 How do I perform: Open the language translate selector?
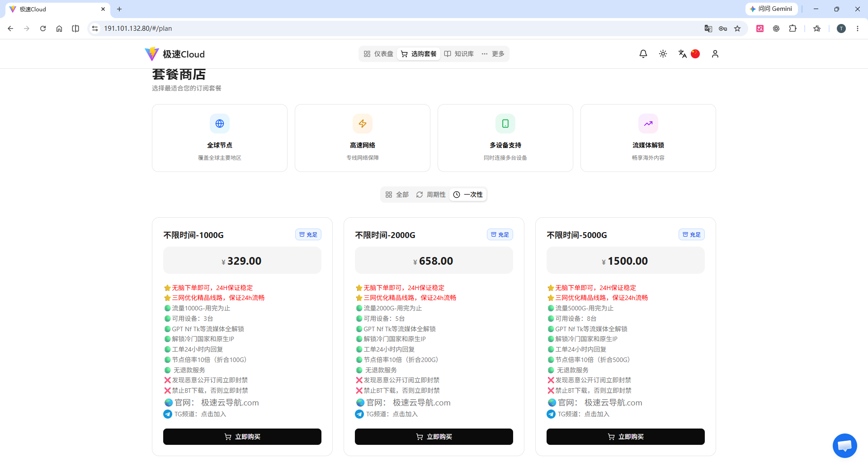click(683, 54)
